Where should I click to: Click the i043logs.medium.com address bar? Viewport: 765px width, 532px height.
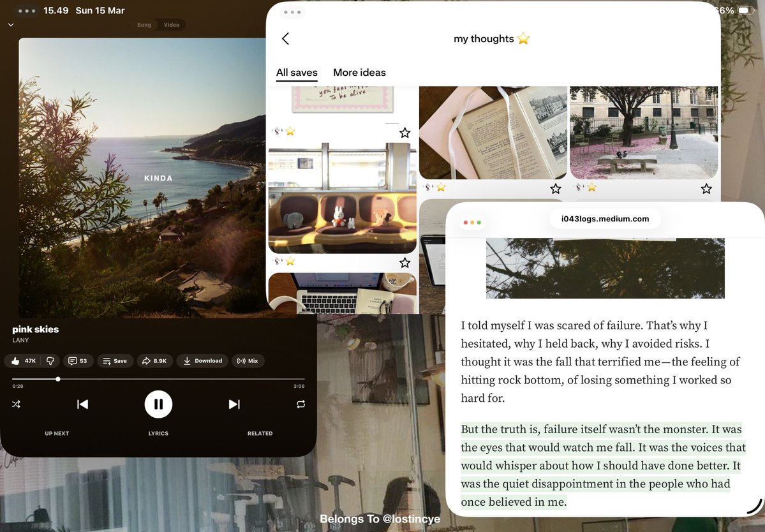point(605,219)
